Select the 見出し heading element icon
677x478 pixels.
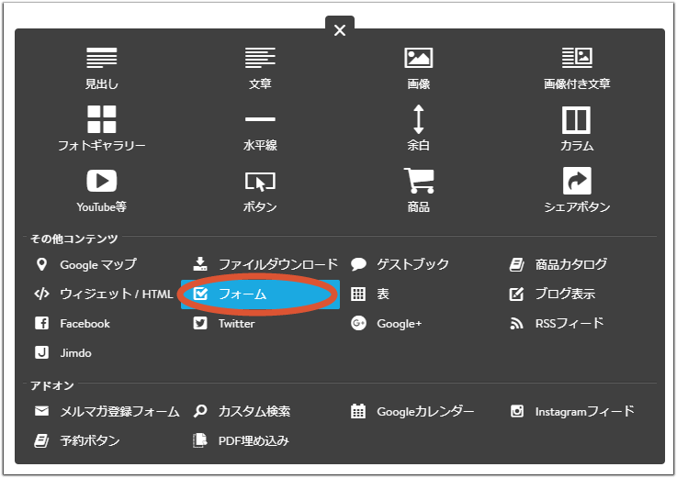pos(101,58)
